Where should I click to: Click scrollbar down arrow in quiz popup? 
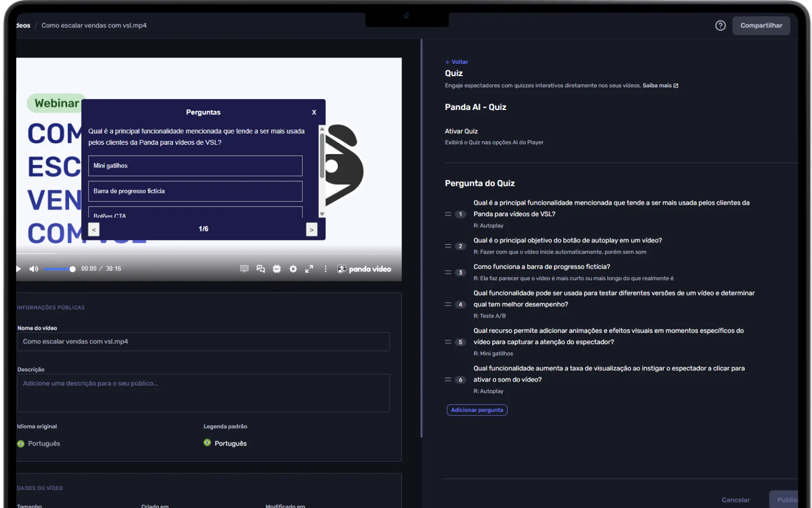click(x=322, y=214)
